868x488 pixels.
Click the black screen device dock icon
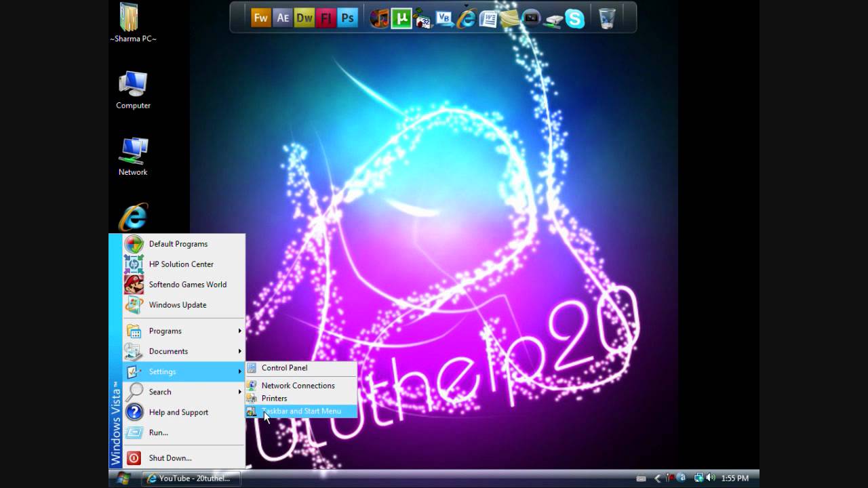[x=532, y=18]
